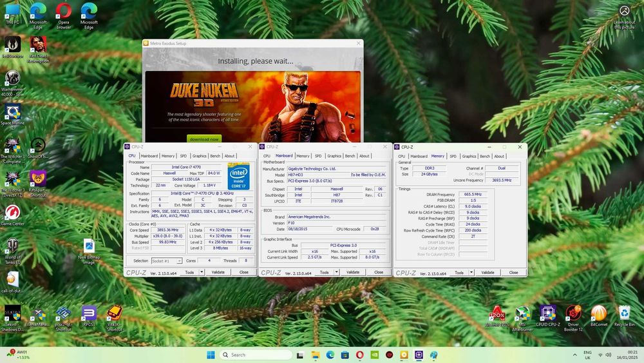Select the Space Marine 2 desktop icon
Viewport: 644px width, 363px height.
(12, 117)
